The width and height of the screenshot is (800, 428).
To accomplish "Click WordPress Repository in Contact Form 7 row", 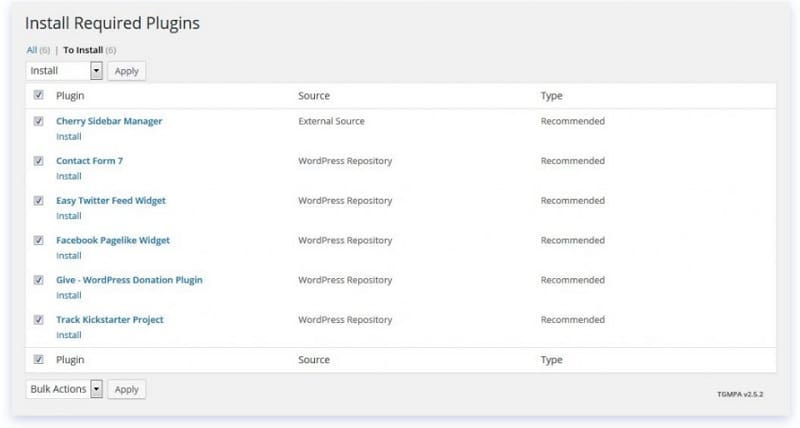I will click(345, 161).
